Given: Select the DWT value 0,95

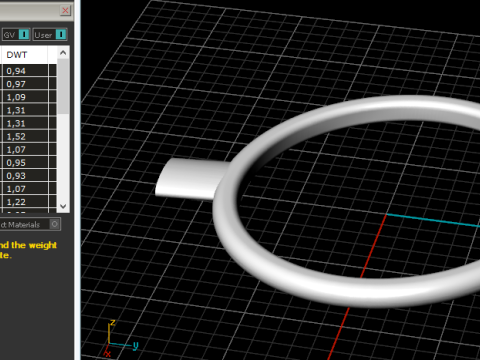Looking at the screenshot, I should click(x=25, y=163).
